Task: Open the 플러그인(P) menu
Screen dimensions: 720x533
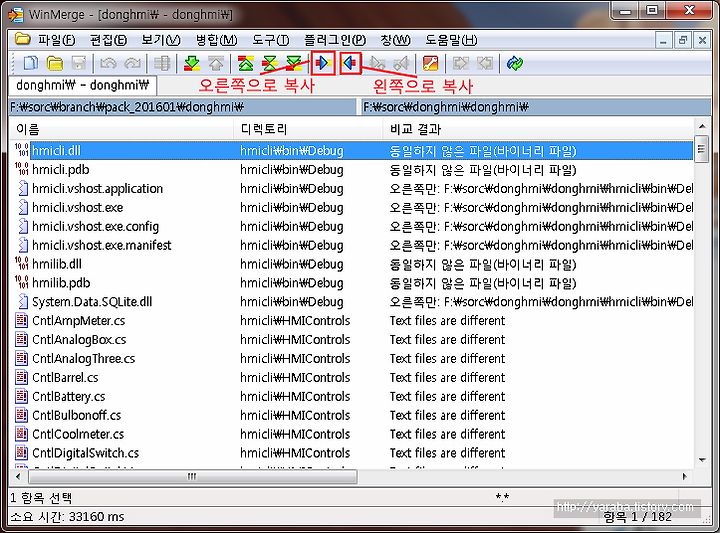Action: 335,40
